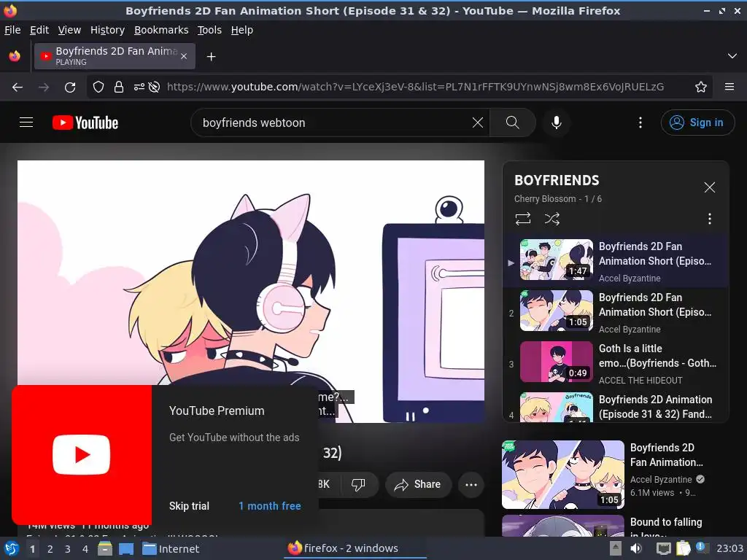Open Firefox View pinned icon
The width and height of the screenshot is (747, 560).
pos(15,56)
